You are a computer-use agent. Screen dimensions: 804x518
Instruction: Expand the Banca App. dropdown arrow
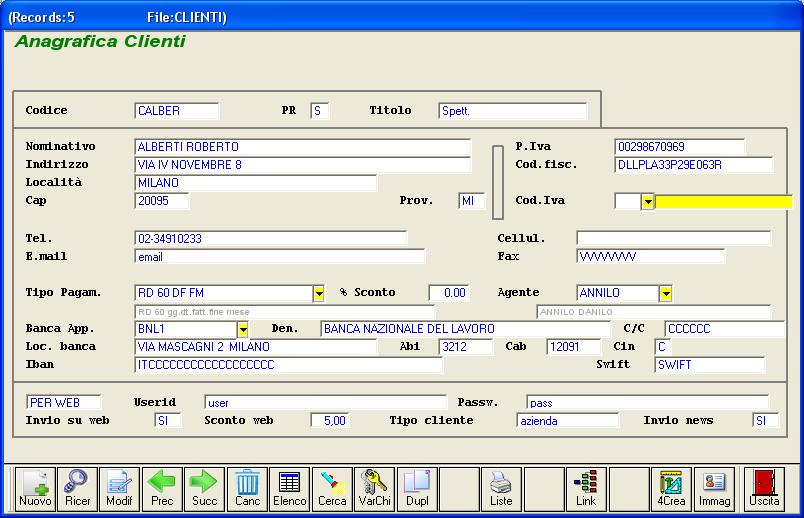point(243,329)
